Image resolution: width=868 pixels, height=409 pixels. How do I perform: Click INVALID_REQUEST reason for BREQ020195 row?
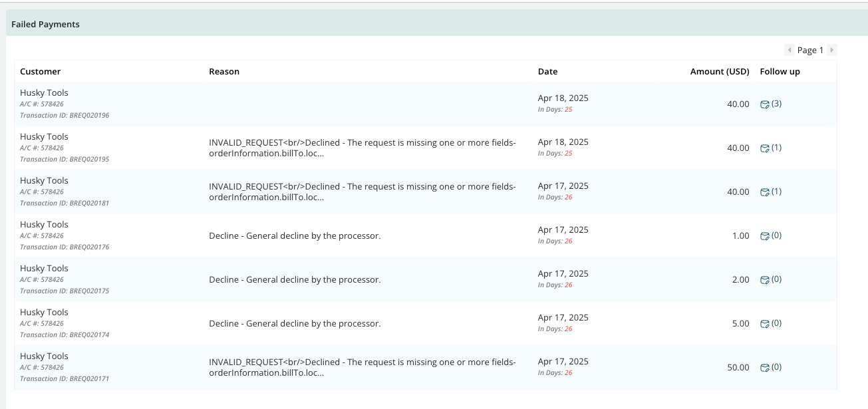[x=362, y=148]
